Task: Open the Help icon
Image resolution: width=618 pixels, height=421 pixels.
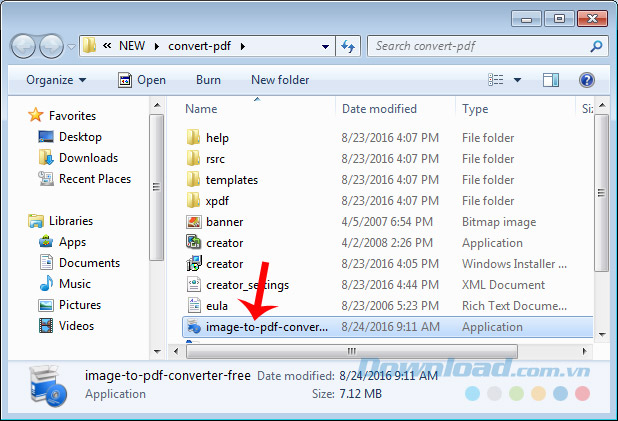Action: click(586, 80)
